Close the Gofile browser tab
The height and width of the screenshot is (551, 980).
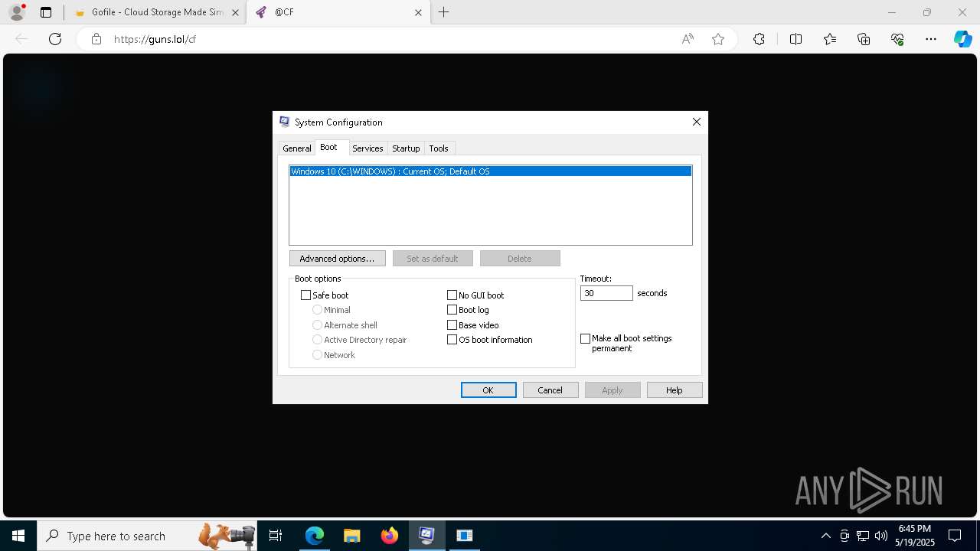tap(235, 12)
